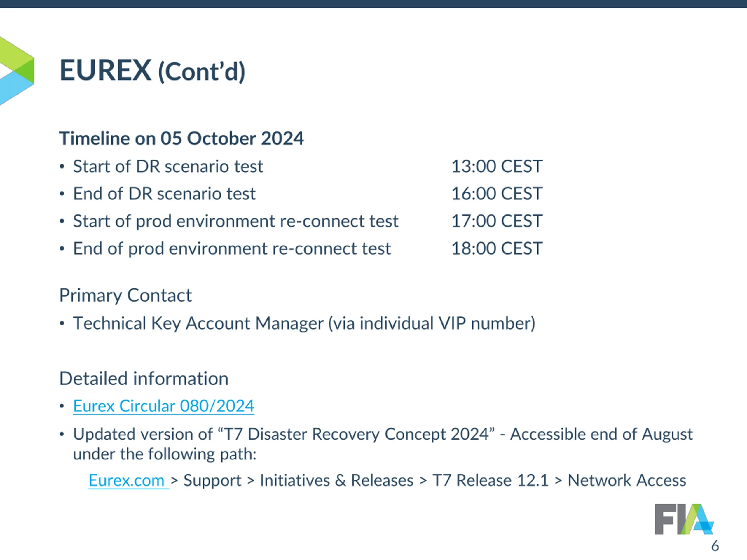The height and width of the screenshot is (560, 747).
Task: Click the 18:00 CEST time
Action: 497,249
